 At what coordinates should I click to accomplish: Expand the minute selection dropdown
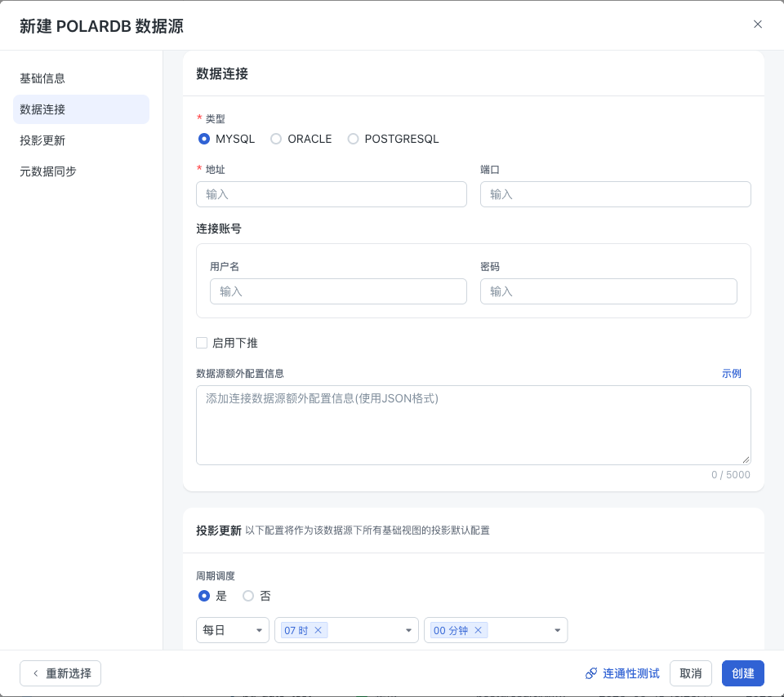[557, 630]
